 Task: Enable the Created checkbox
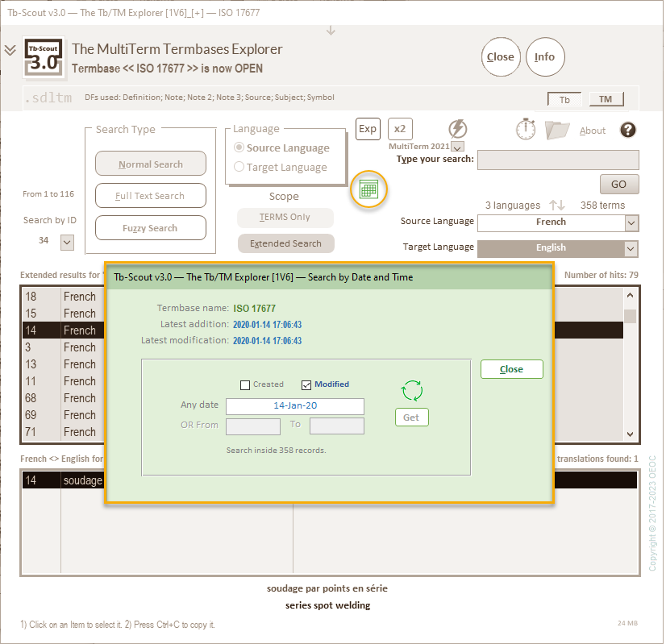[245, 384]
